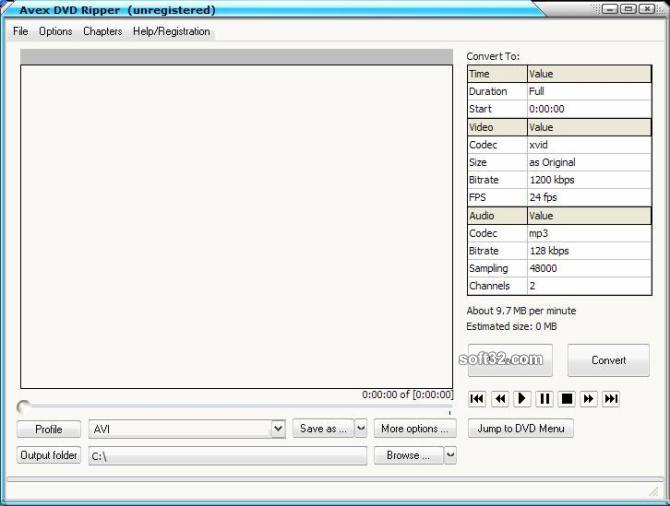Skip to previous chapter button

pos(477,399)
